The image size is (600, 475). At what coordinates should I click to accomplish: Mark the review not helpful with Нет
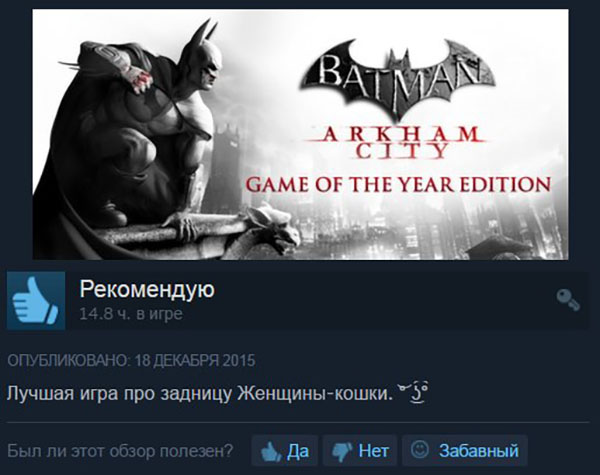tap(360, 451)
